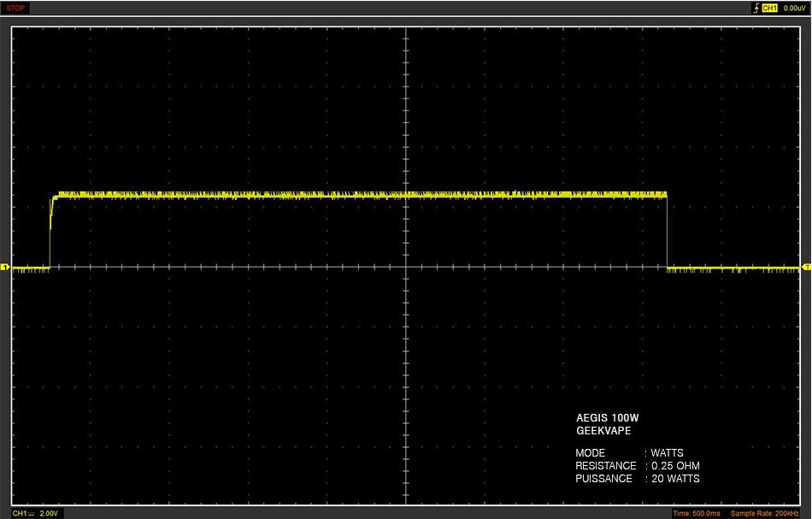The width and height of the screenshot is (812, 519).
Task: Click the rising-edge trigger slope icon
Action: point(756,8)
